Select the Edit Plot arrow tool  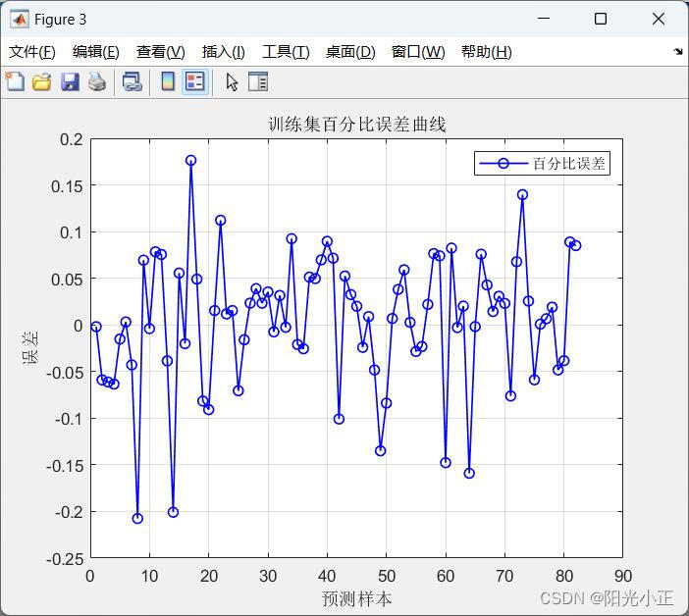click(x=232, y=81)
